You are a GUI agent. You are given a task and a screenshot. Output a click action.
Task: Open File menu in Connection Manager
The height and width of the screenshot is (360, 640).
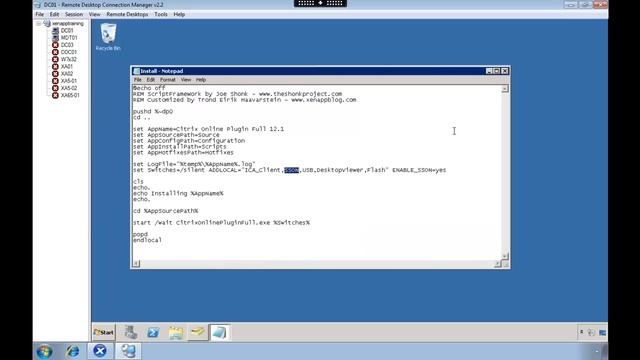tap(40, 14)
